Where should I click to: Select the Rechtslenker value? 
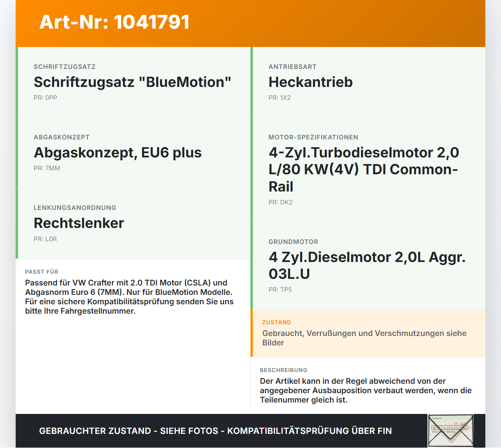tap(79, 223)
